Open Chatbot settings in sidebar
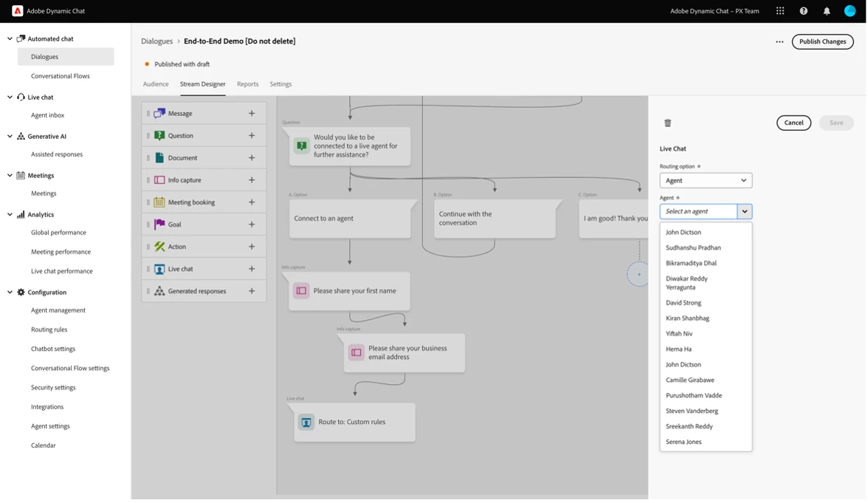The height and width of the screenshot is (503, 868). pos(53,349)
